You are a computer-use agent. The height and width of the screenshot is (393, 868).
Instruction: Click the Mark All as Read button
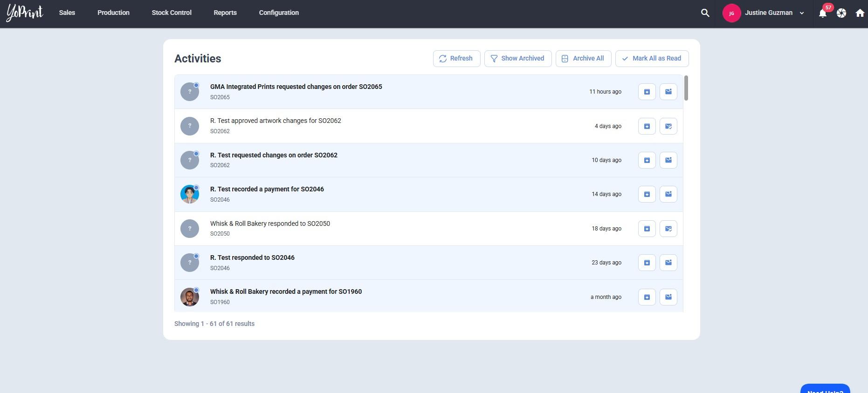click(652, 59)
